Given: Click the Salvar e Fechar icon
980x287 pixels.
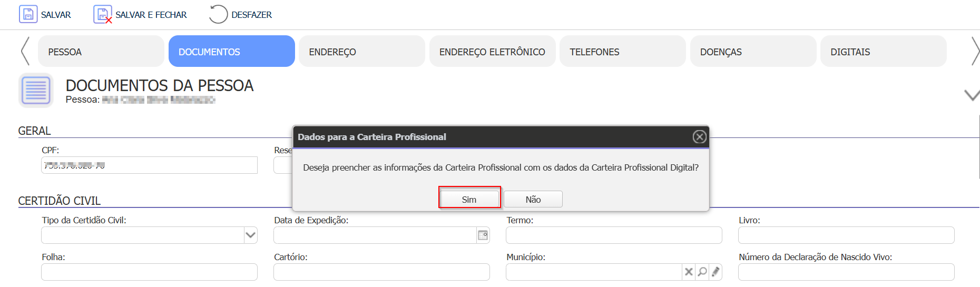Looking at the screenshot, I should pyautogui.click(x=102, y=14).
